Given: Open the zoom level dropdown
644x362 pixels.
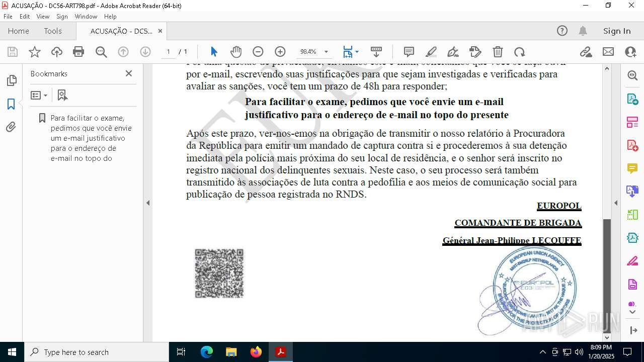Looking at the screenshot, I should tap(326, 52).
